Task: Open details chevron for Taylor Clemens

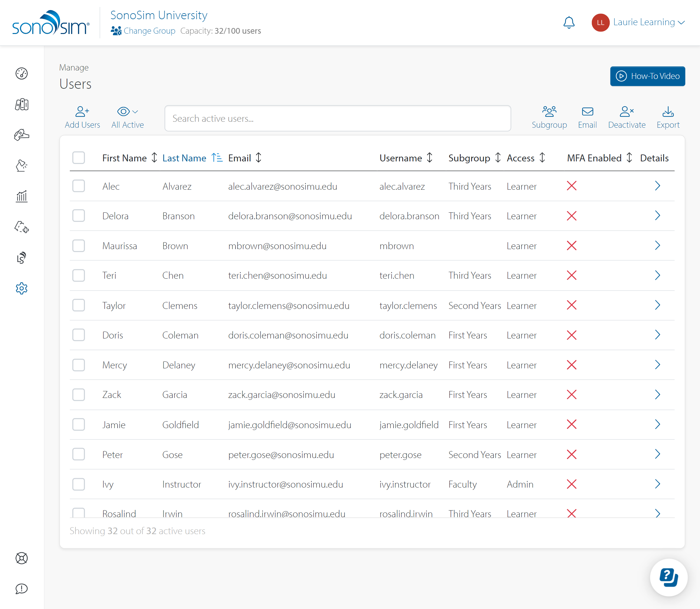Action: click(x=658, y=305)
